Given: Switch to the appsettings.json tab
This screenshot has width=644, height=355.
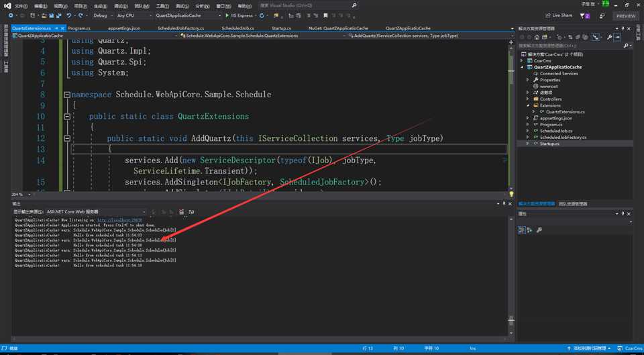Looking at the screenshot, I should (x=124, y=28).
